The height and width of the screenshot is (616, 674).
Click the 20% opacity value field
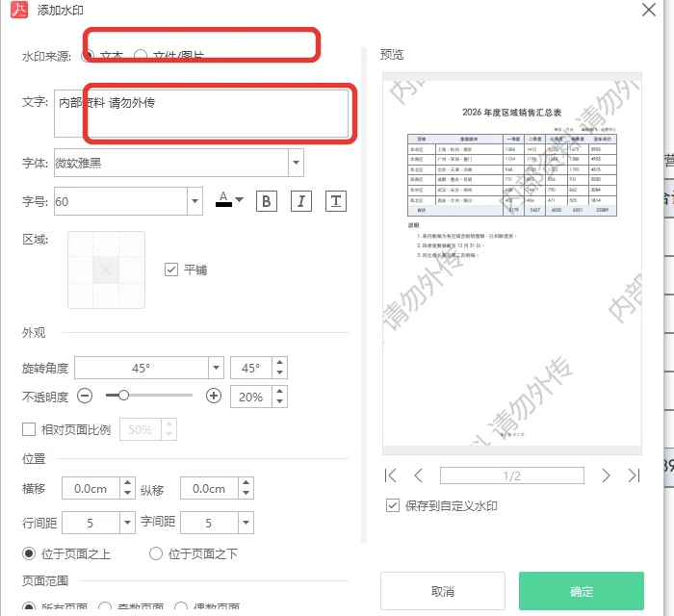coord(251,397)
